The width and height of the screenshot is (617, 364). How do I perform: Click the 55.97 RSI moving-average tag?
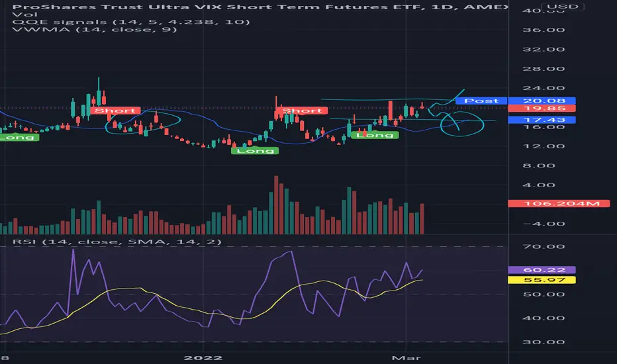tap(542, 280)
